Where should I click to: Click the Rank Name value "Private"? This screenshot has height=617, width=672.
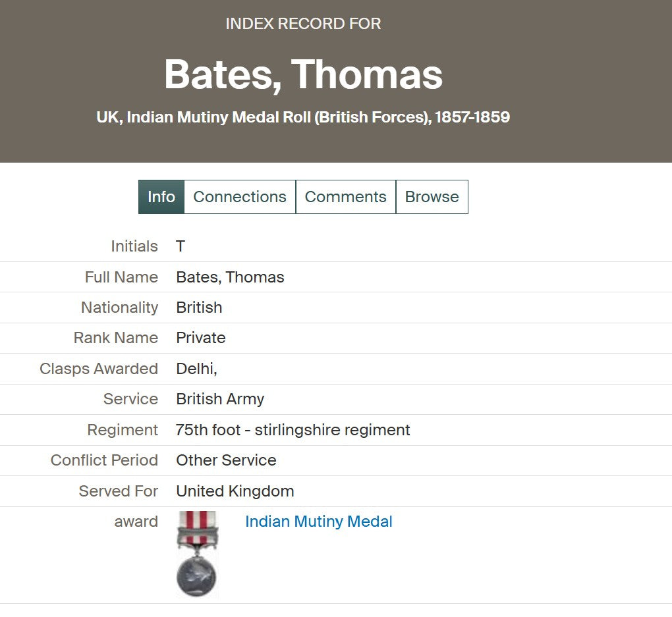(200, 338)
